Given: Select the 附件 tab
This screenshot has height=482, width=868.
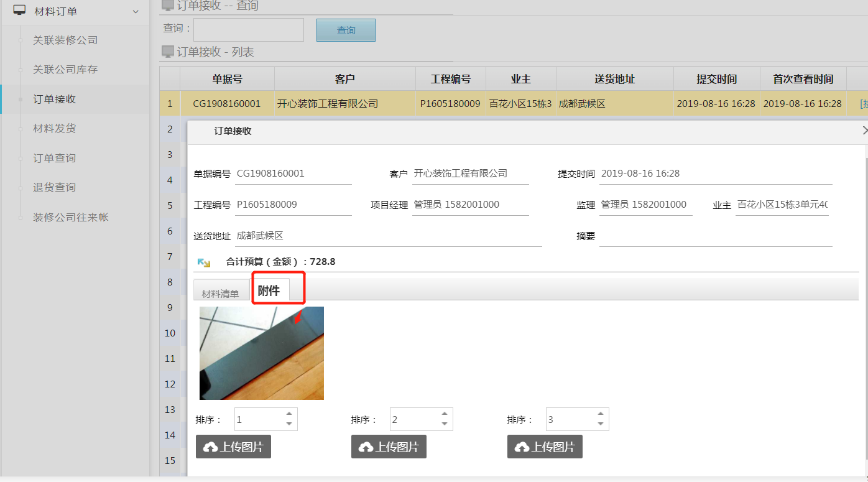Looking at the screenshot, I should click(x=269, y=290).
